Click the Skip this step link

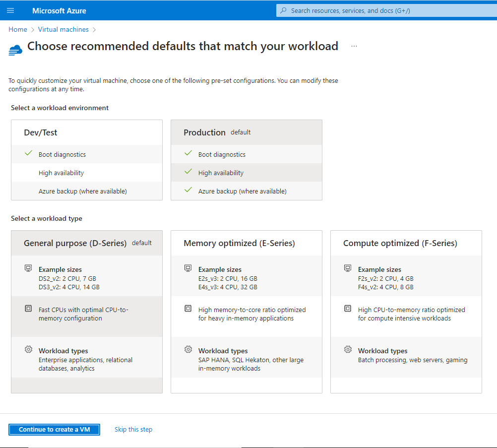133,430
